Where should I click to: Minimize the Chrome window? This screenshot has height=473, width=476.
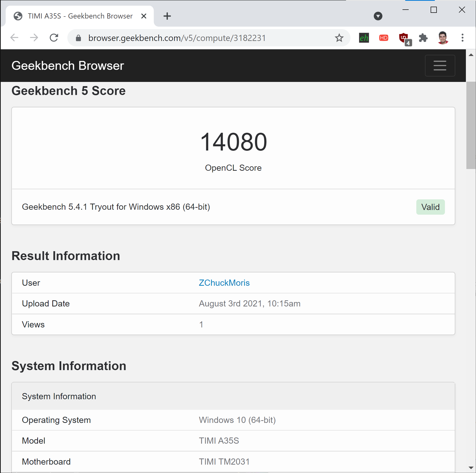[x=406, y=10]
